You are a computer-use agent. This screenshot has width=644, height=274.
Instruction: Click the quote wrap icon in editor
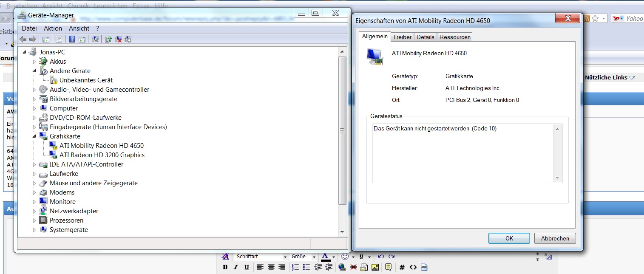pyautogui.click(x=388, y=267)
